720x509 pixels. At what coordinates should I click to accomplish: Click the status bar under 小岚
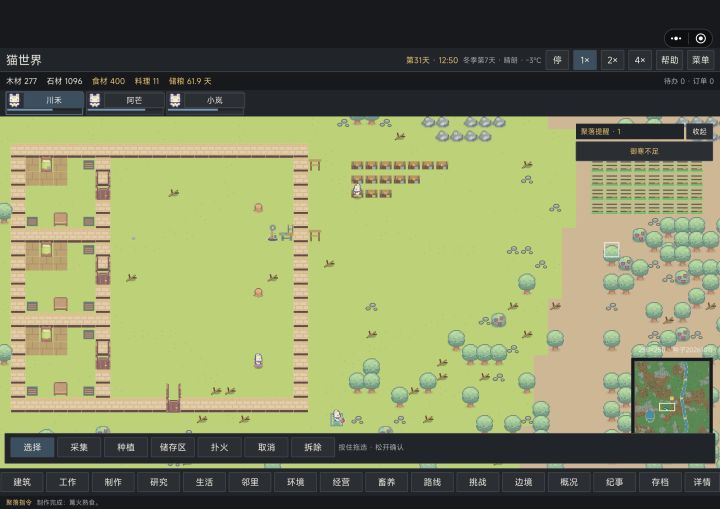pyautogui.click(x=206, y=110)
